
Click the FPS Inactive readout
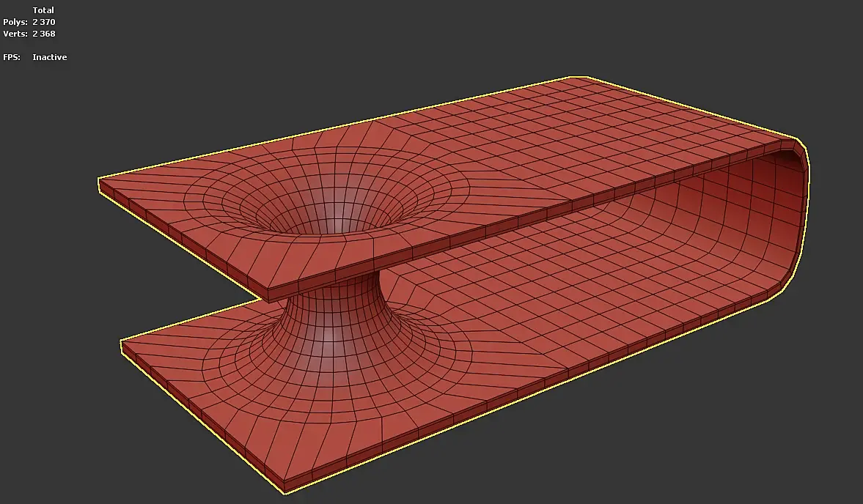[x=50, y=57]
